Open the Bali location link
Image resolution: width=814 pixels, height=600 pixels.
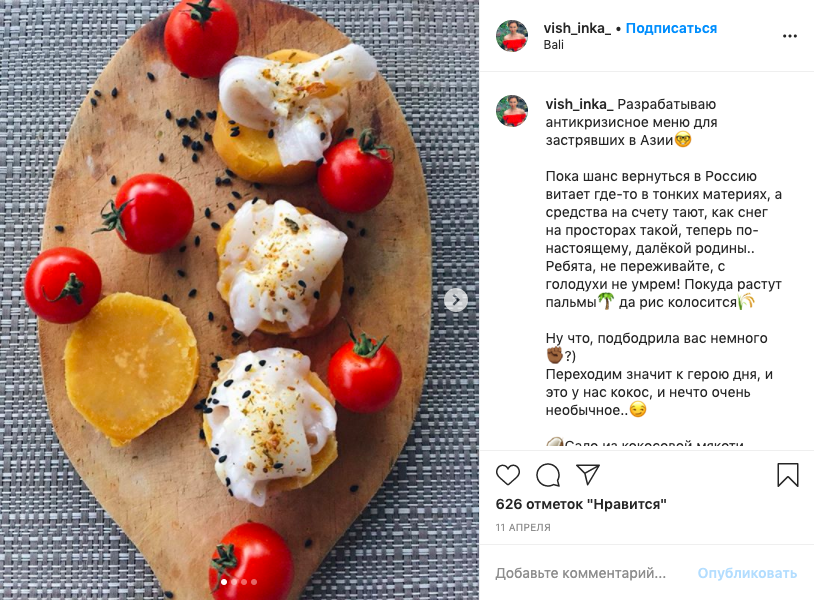(553, 45)
